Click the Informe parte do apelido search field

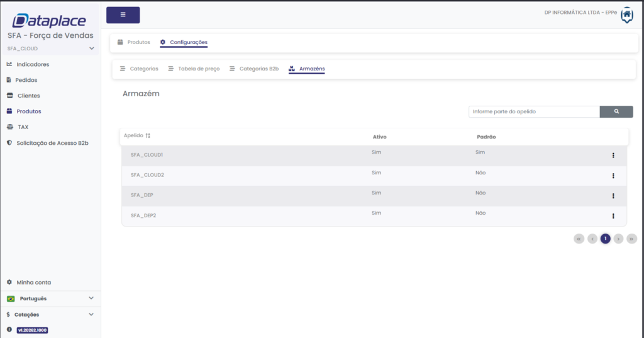tap(534, 111)
